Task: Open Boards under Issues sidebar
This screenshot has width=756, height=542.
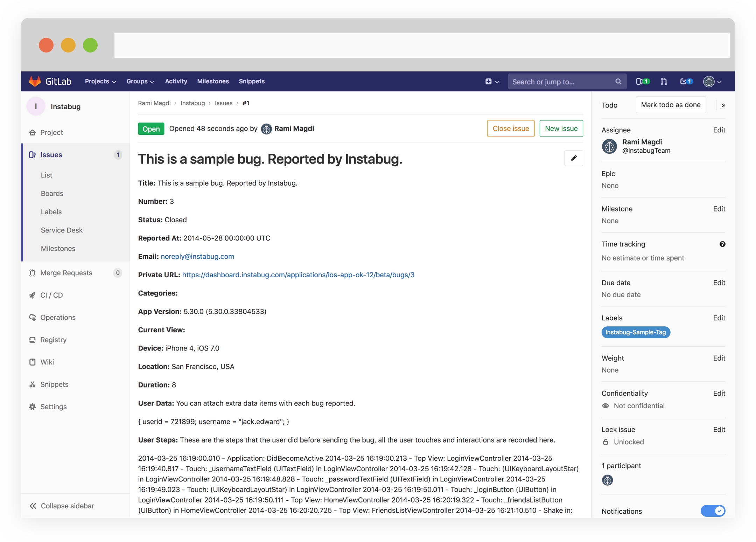Action: pos(52,193)
